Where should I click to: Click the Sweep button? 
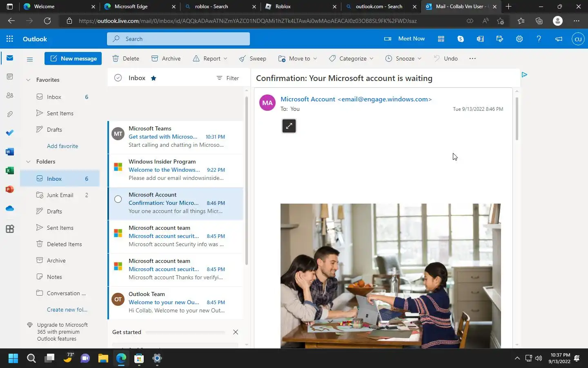[x=253, y=58]
